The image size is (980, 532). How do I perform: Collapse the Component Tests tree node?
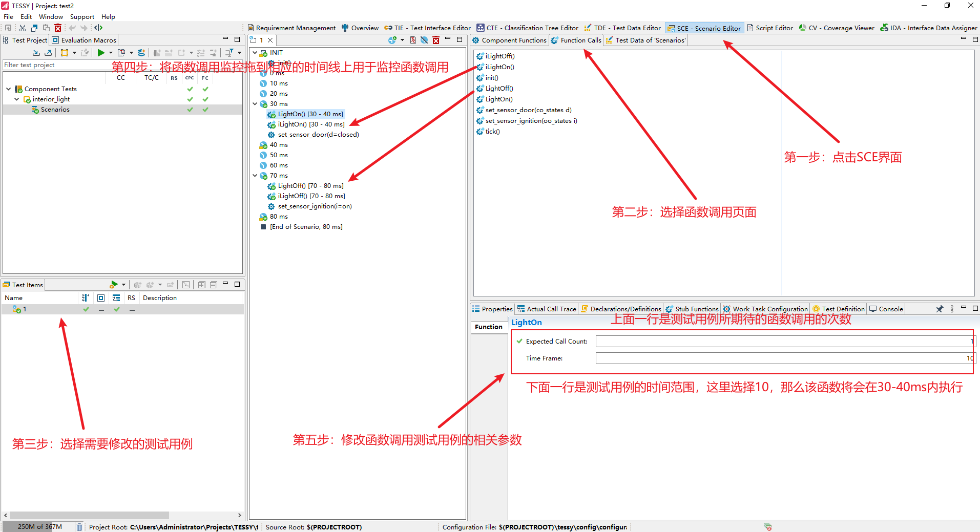pyautogui.click(x=9, y=89)
